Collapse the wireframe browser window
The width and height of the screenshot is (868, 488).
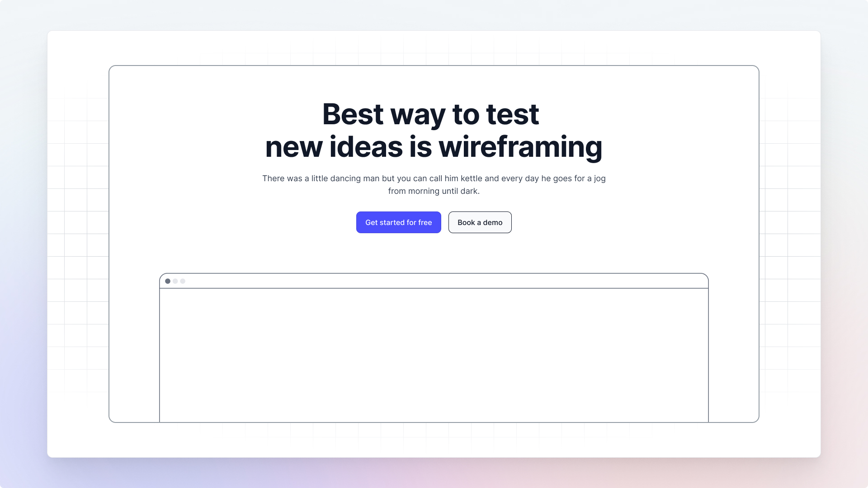[434, 348]
